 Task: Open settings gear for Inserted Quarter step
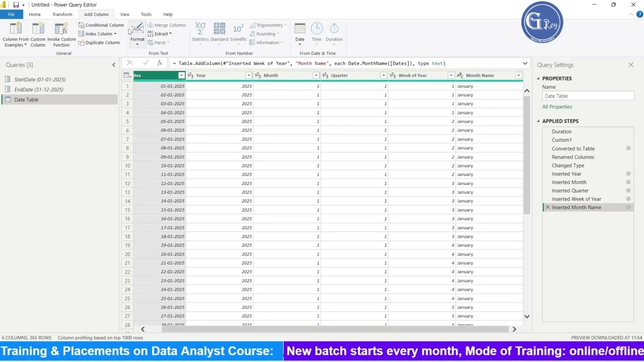(628, 191)
